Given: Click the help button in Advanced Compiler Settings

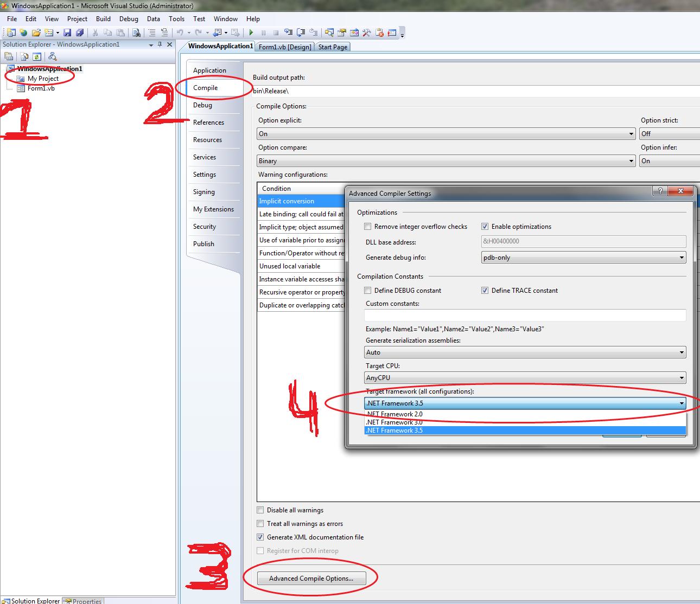Looking at the screenshot, I should tap(660, 191).
